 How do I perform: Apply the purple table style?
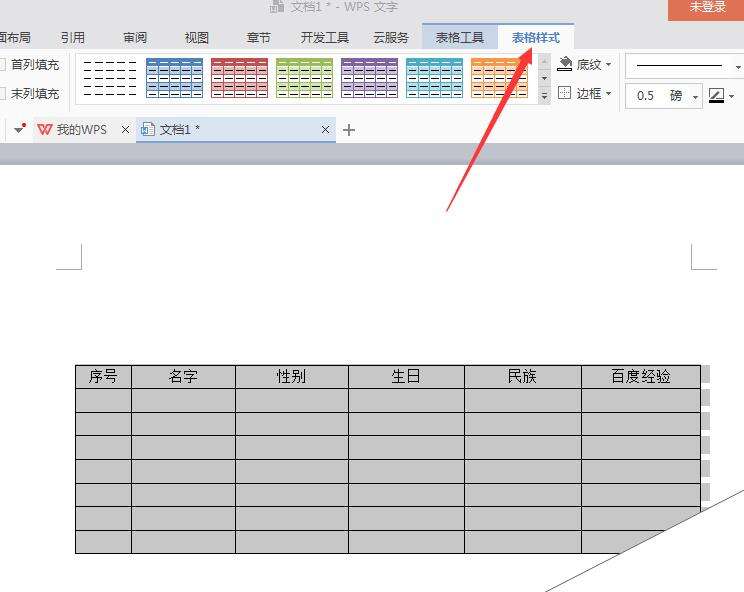pyautogui.click(x=370, y=78)
